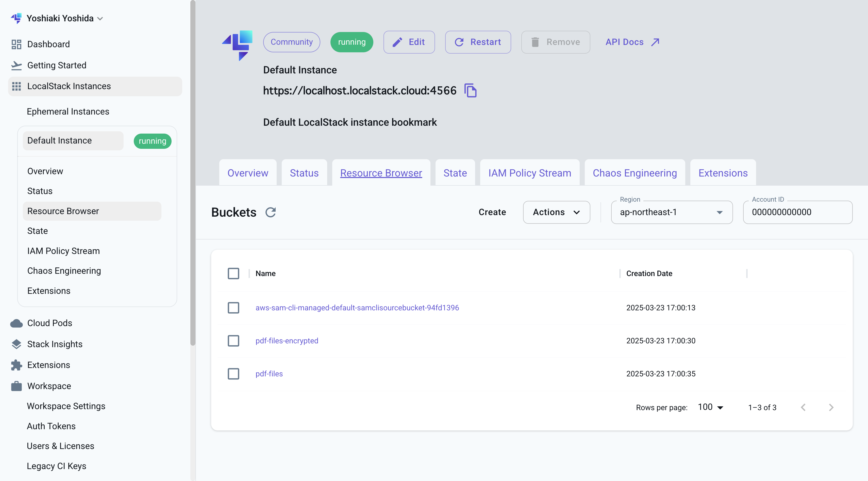Click the Create button for buckets
Image resolution: width=868 pixels, height=481 pixels.
[492, 212]
